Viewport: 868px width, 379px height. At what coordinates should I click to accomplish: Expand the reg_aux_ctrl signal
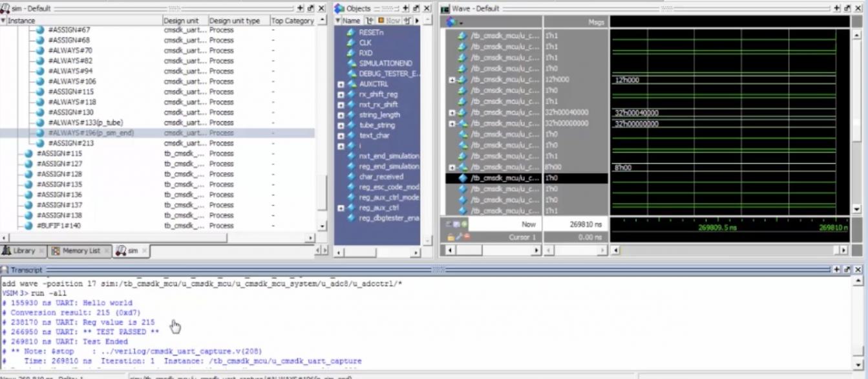click(341, 208)
